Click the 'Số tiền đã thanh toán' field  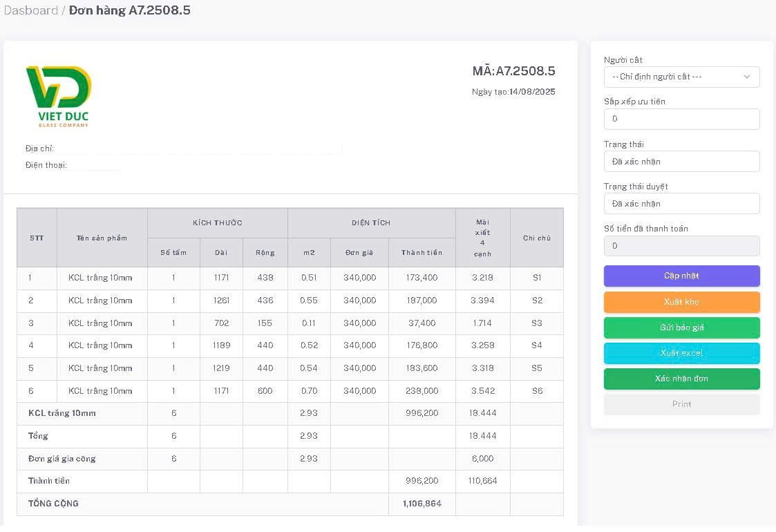681,246
